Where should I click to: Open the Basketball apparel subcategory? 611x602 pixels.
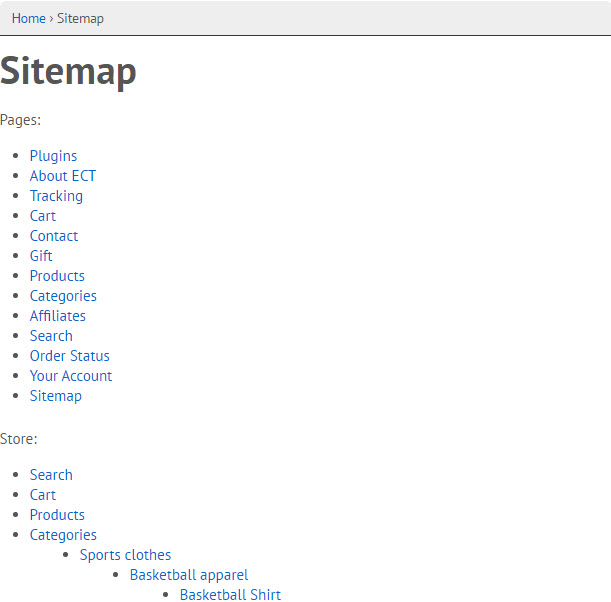tap(189, 575)
